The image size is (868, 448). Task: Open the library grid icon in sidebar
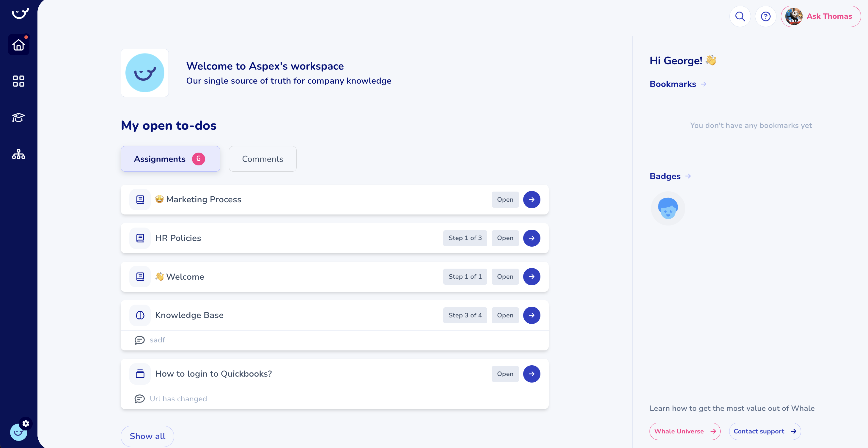pyautogui.click(x=18, y=81)
